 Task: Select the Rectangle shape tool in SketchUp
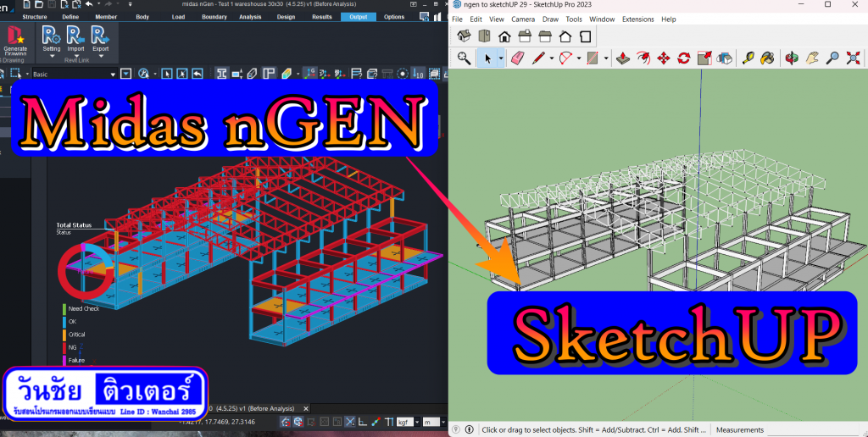click(x=593, y=58)
